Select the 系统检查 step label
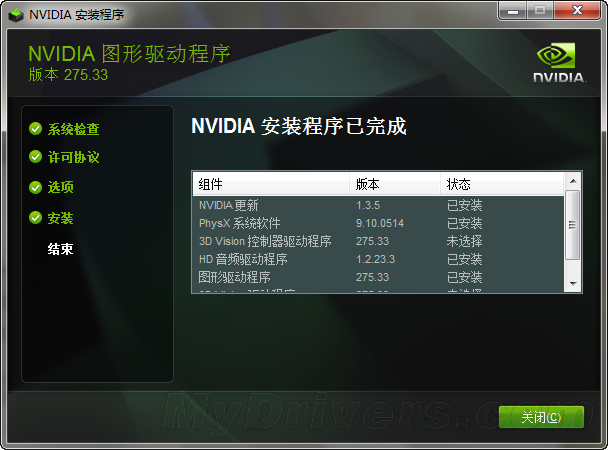 pyautogui.click(x=74, y=129)
